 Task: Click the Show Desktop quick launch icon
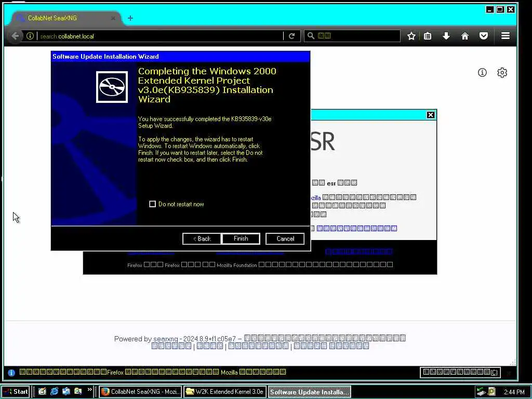(42, 391)
